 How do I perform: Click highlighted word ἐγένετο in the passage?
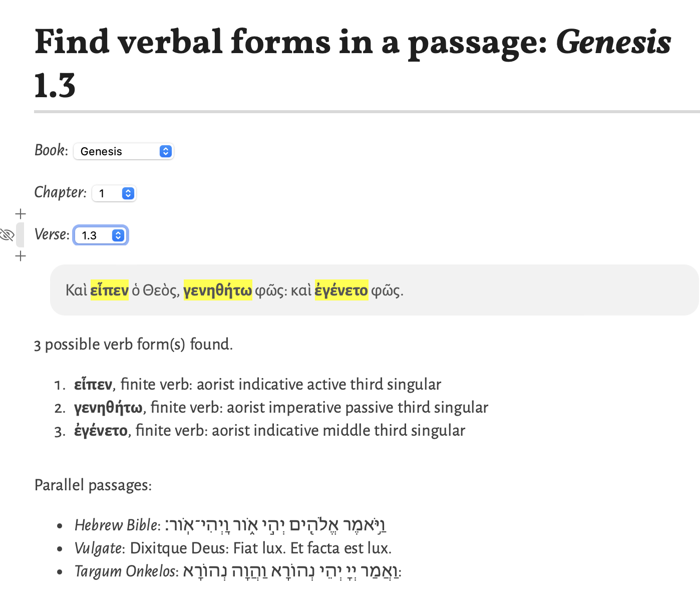(341, 290)
